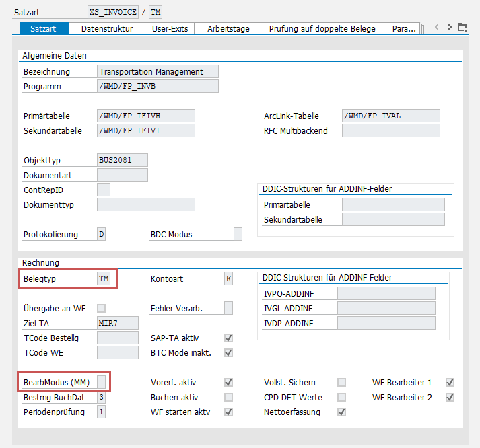The height and width of the screenshot is (448, 480).
Task: Switch to the Datenstruktur tab
Action: coord(106,28)
